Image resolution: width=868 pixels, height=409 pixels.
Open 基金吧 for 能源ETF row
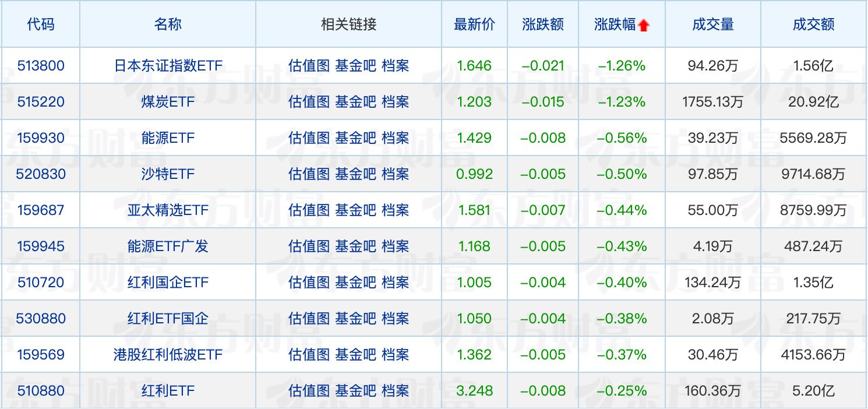tap(355, 138)
